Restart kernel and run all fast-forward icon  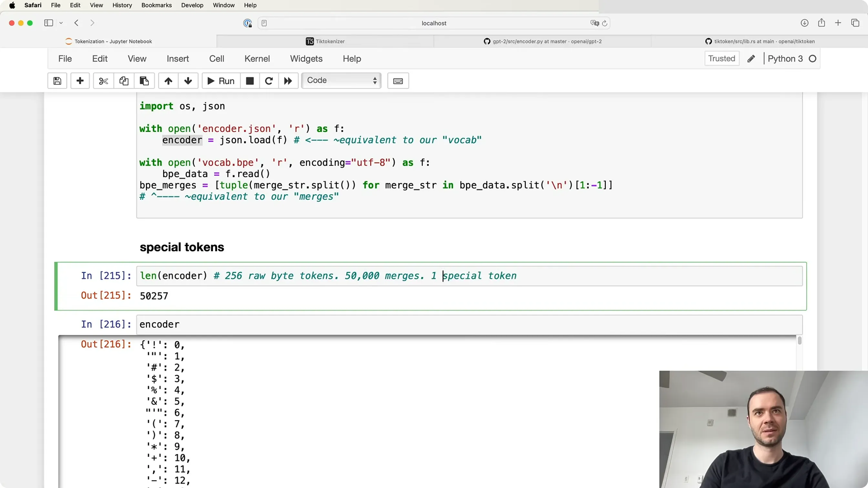[288, 81]
